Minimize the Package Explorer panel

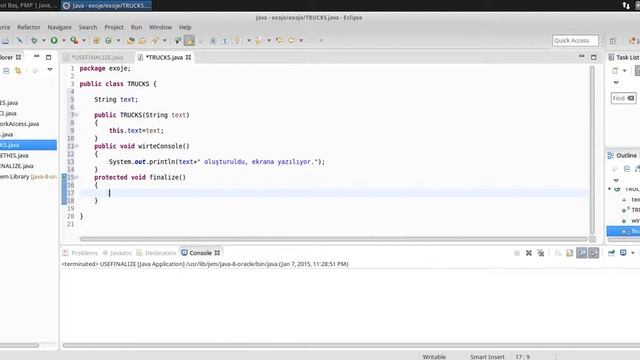[37, 56]
